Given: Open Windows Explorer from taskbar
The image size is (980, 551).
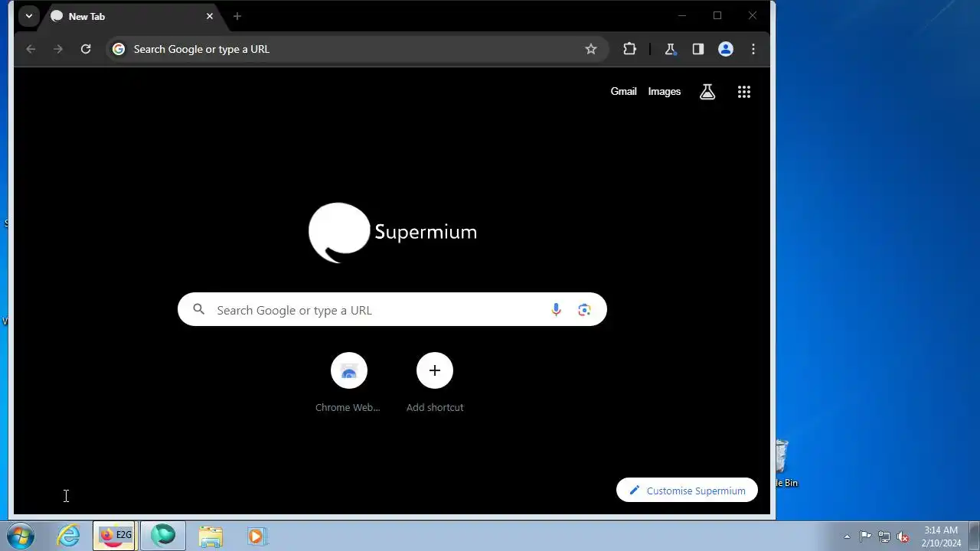Looking at the screenshot, I should [211, 536].
